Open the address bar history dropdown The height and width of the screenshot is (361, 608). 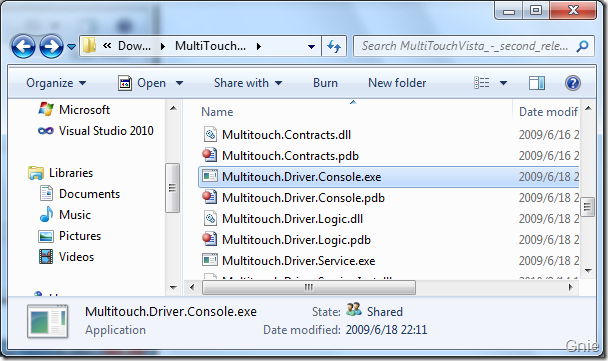[311, 47]
